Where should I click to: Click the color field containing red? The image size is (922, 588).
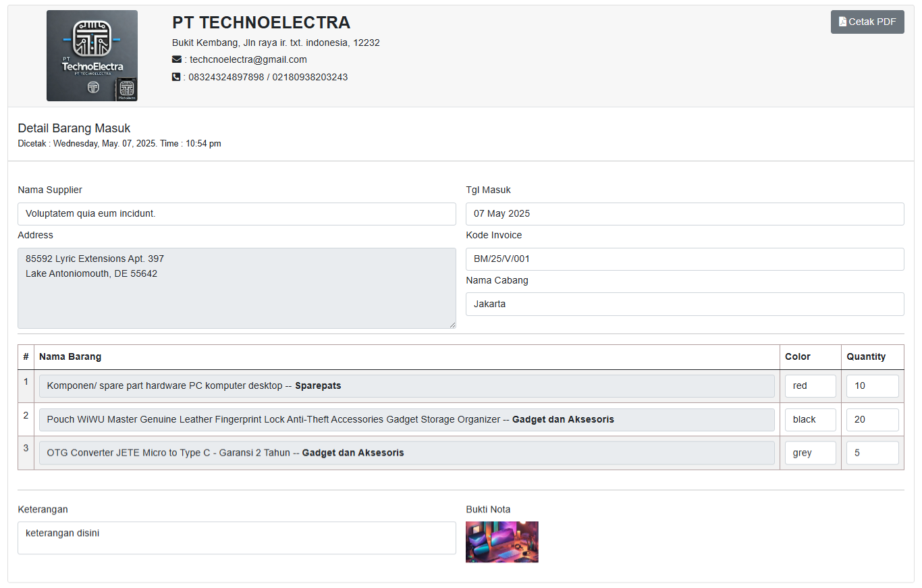pos(810,386)
